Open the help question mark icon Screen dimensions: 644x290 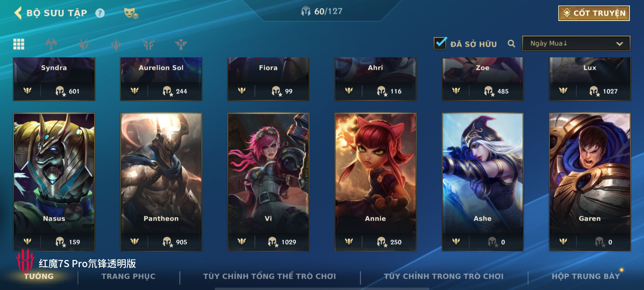coord(100,13)
